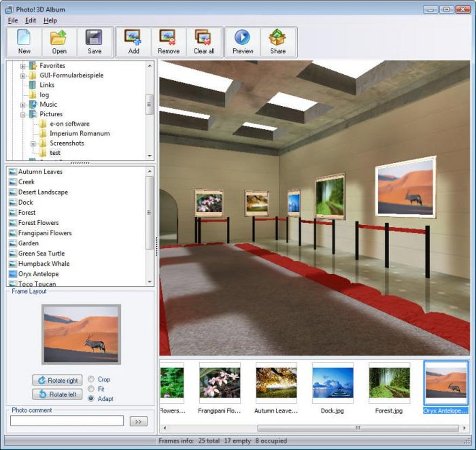The image size is (476, 450).
Task: Click the Photo comment text field
Action: [x=67, y=421]
